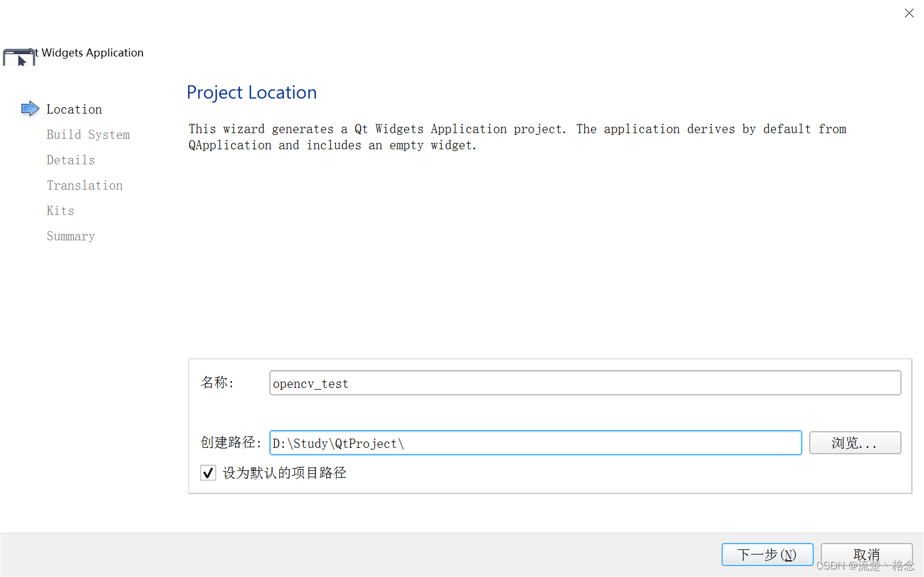Screen dimensions: 924x577
Task: Select the Build System wizard step
Action: (x=88, y=134)
